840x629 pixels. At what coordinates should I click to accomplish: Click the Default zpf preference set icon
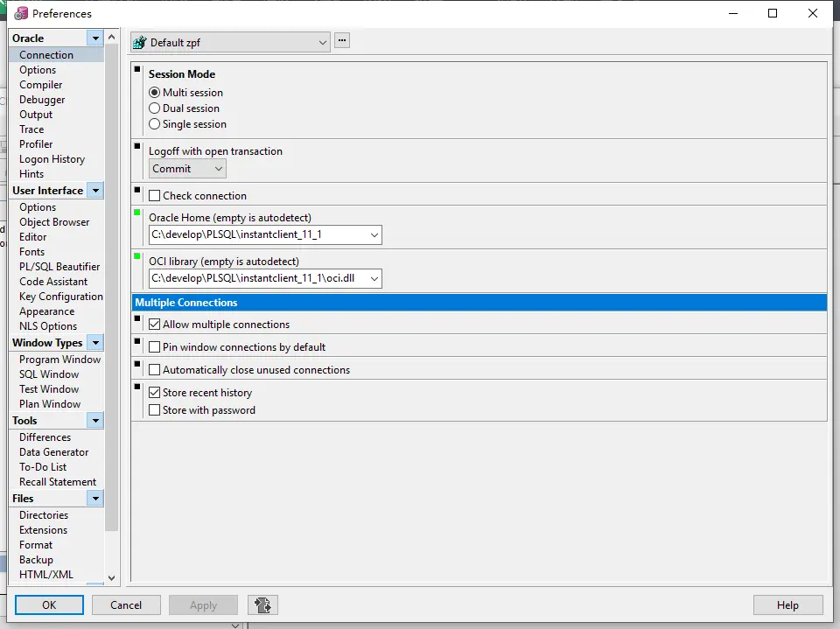140,42
